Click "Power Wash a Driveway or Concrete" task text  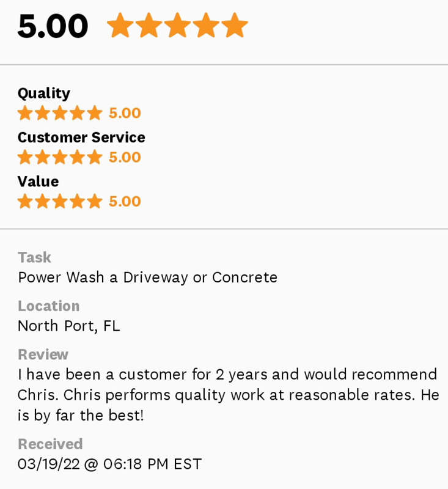(147, 278)
